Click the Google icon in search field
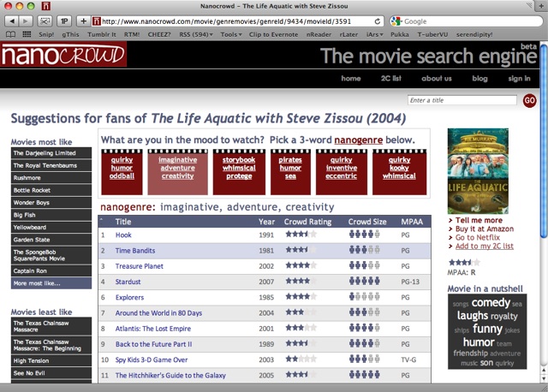548x392 pixels. [396, 21]
